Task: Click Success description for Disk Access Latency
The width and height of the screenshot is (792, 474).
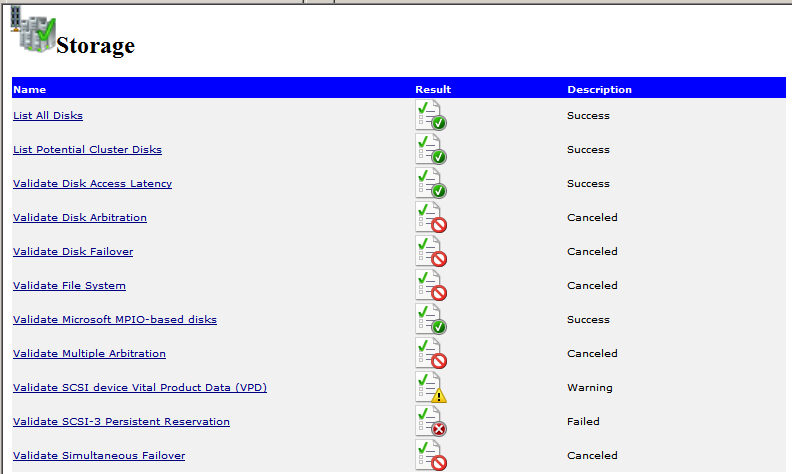Action: tap(588, 183)
